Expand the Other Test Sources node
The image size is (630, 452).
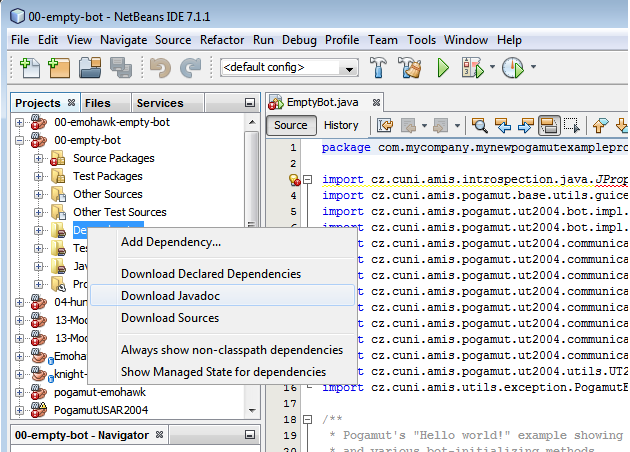point(39,212)
